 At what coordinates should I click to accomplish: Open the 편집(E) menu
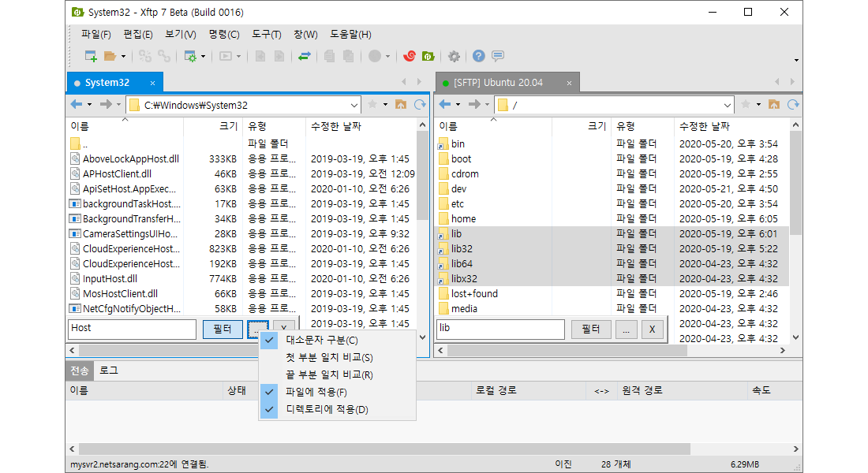138,35
